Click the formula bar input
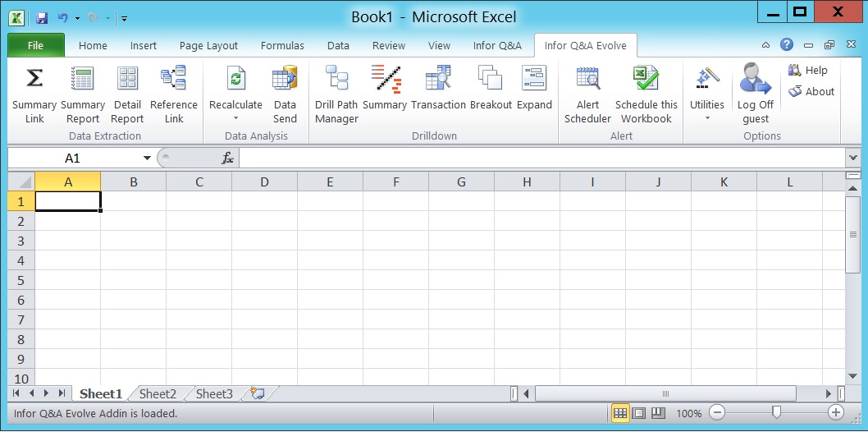The height and width of the screenshot is (432, 868). tap(541, 159)
